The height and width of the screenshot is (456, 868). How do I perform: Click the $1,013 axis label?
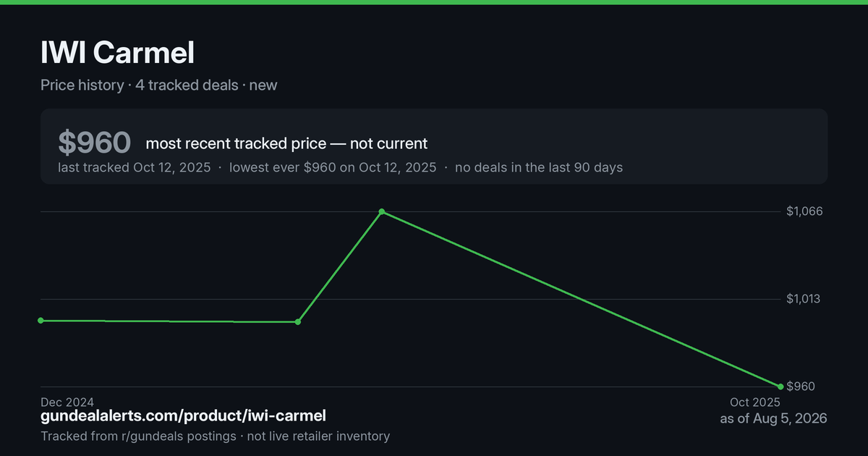[x=804, y=299]
